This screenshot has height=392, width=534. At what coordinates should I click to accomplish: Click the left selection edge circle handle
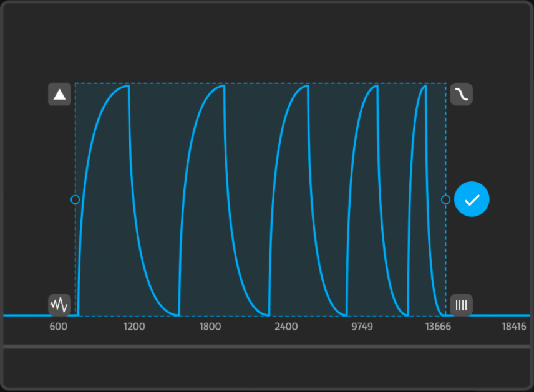click(75, 199)
